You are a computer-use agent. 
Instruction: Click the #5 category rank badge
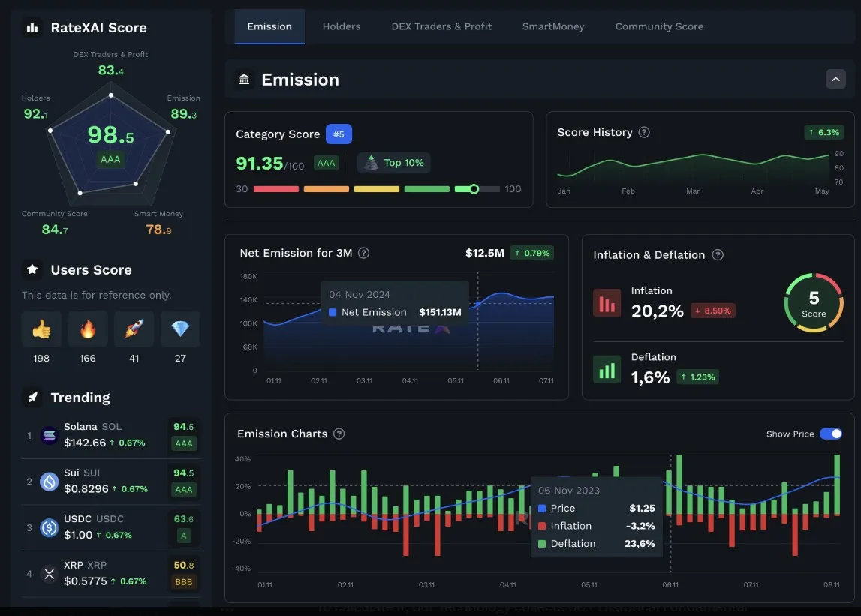coord(339,134)
